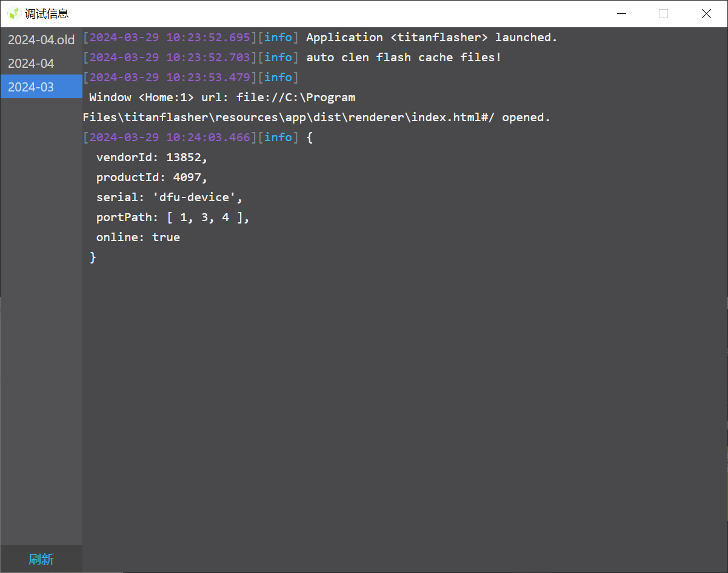Click the 'vendorId: 13852' line
The width and height of the screenshot is (728, 573).
click(152, 157)
